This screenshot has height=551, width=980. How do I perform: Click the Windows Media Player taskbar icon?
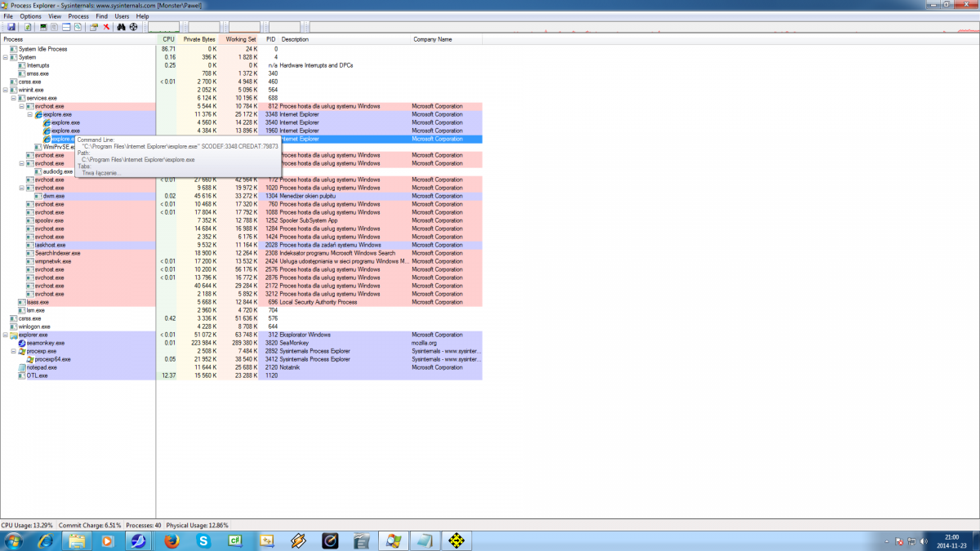pyautogui.click(x=107, y=540)
